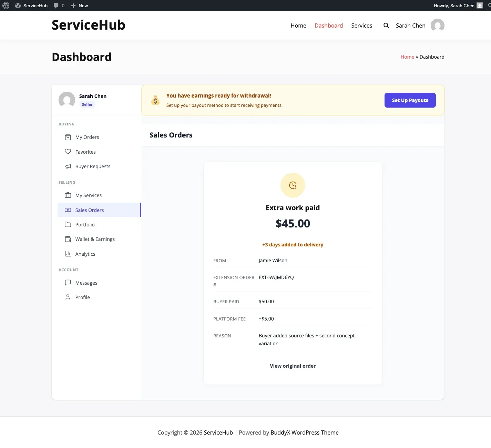Click the Profile person icon
The width and height of the screenshot is (491, 448).
(x=68, y=297)
